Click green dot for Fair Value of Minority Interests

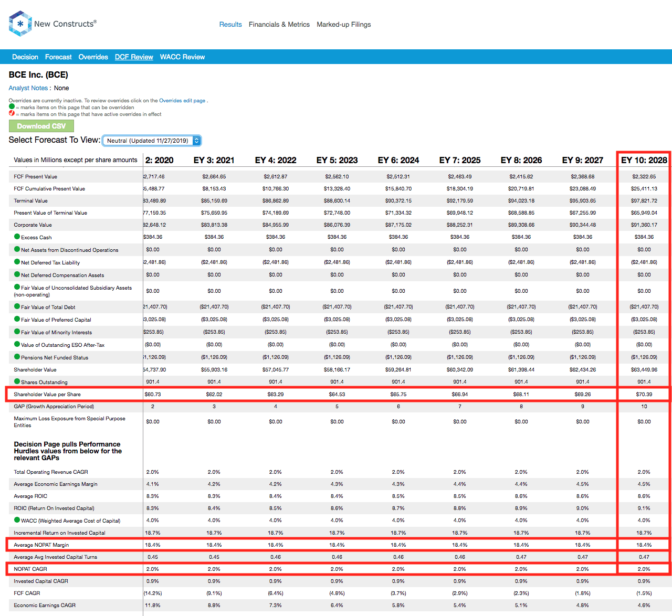coord(17,332)
